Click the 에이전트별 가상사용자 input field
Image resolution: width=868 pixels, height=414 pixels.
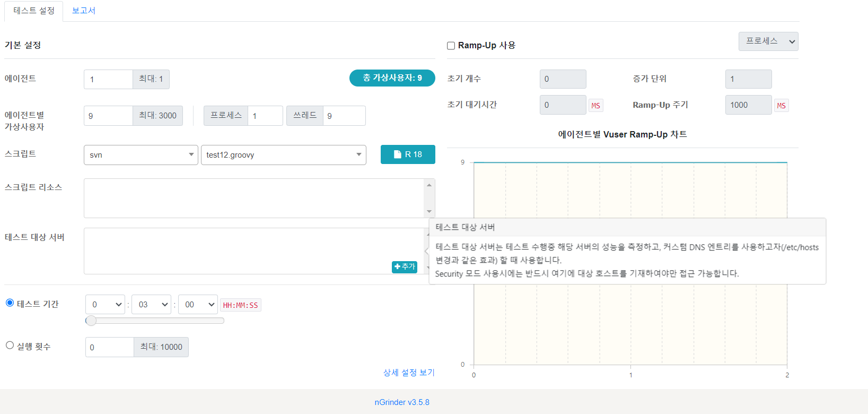(108, 116)
